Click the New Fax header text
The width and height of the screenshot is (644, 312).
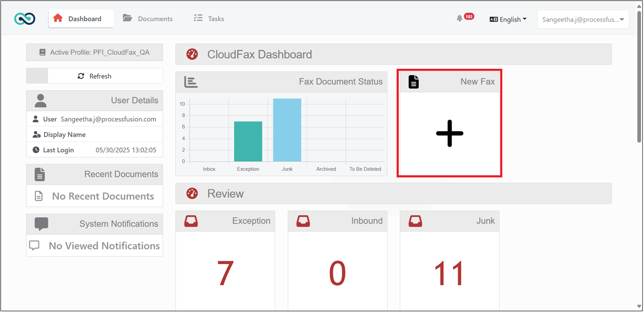pos(478,82)
